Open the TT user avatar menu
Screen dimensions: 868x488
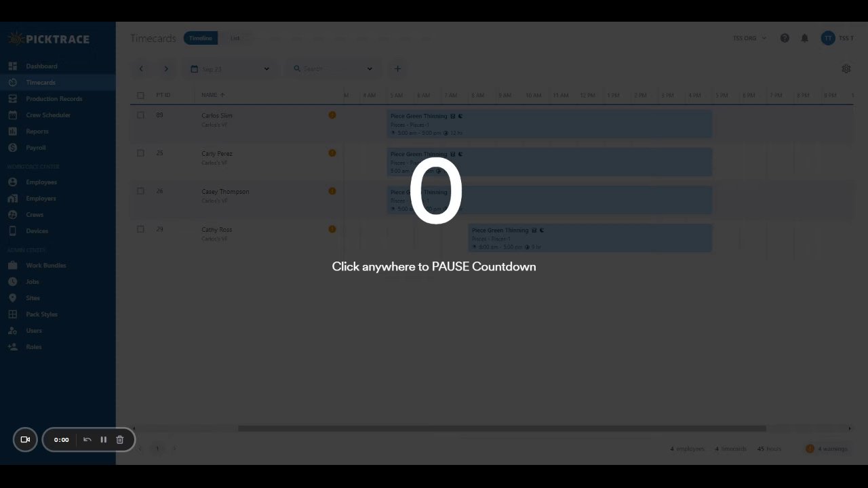pos(827,38)
